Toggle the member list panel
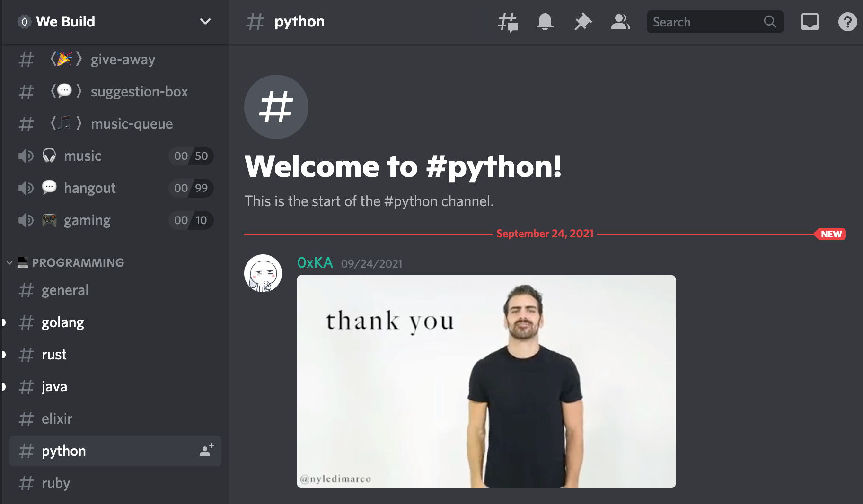 [x=620, y=22]
